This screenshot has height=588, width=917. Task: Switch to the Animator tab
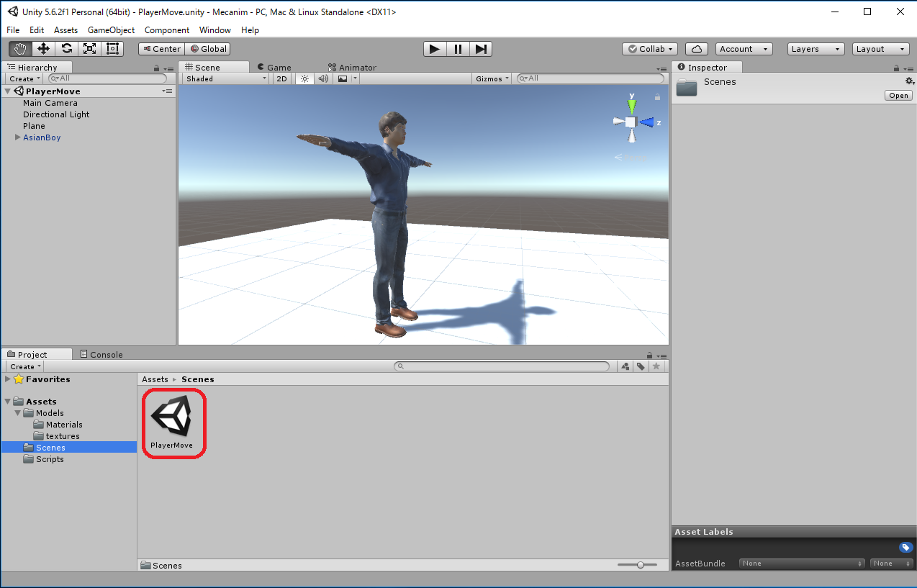[x=353, y=67]
